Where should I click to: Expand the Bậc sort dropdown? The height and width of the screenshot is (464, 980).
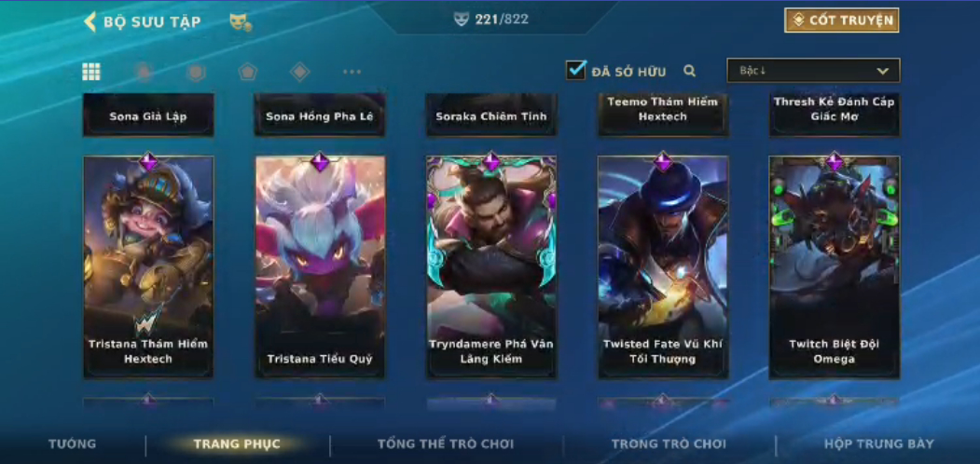813,71
